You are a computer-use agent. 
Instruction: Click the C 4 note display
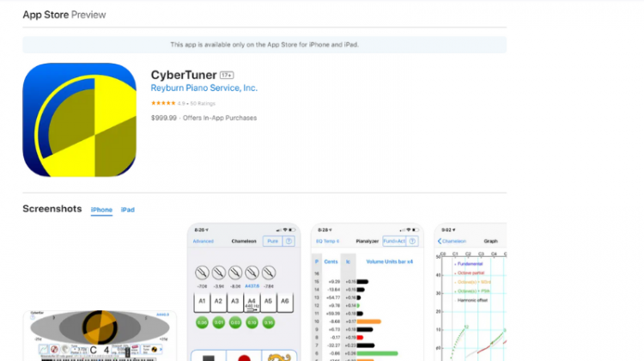coord(100,351)
